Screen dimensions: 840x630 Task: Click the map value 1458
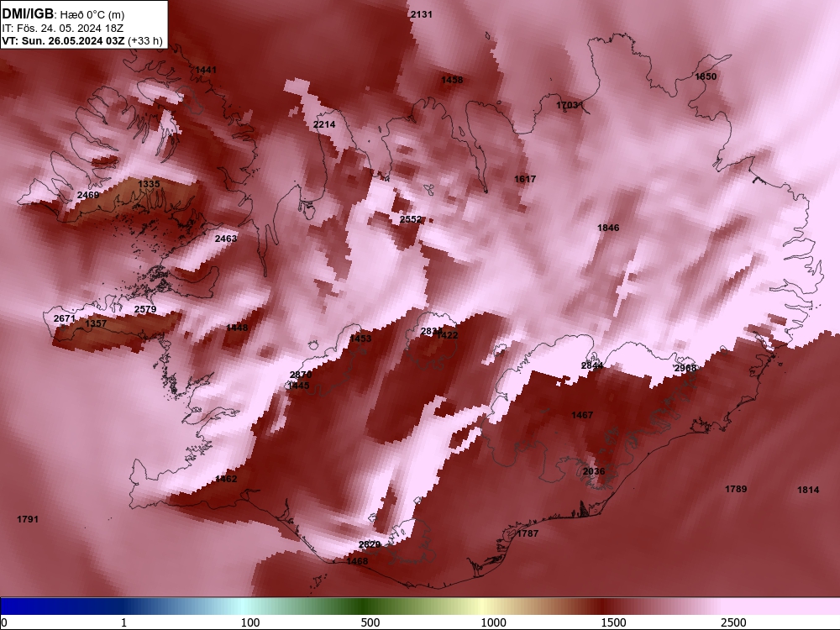pyautogui.click(x=452, y=80)
